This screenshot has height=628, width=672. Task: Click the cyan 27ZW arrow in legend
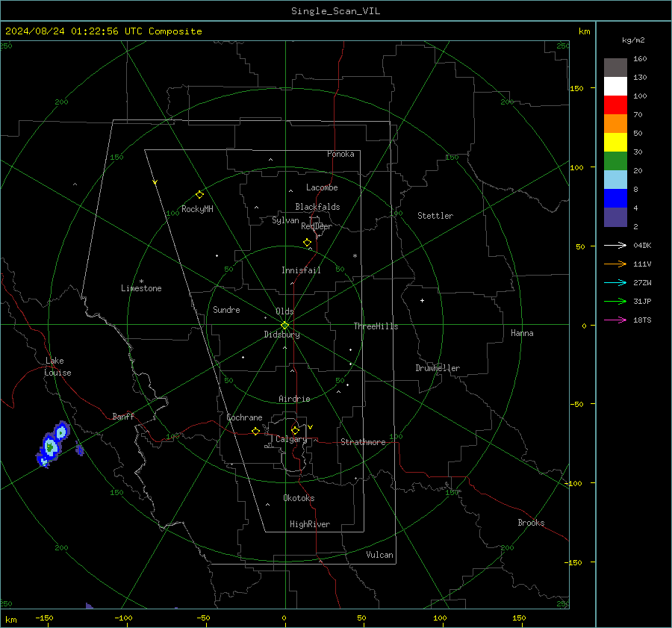tap(615, 282)
